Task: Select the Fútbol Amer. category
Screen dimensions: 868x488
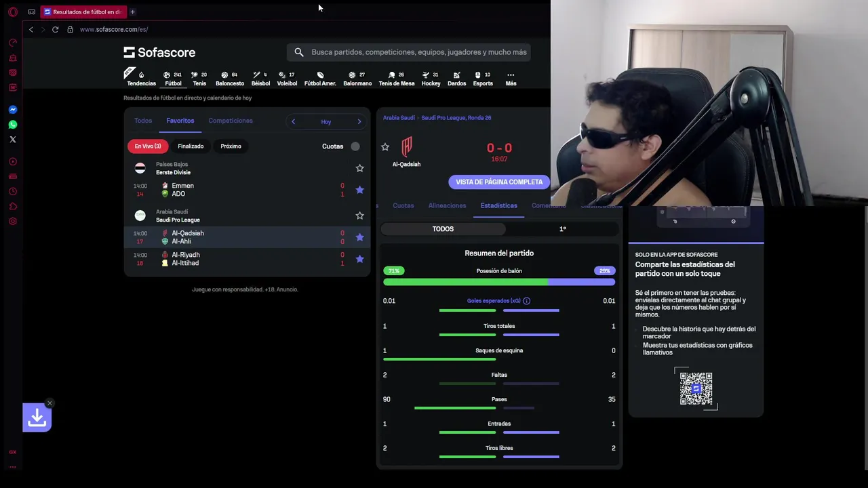Action: [320, 79]
